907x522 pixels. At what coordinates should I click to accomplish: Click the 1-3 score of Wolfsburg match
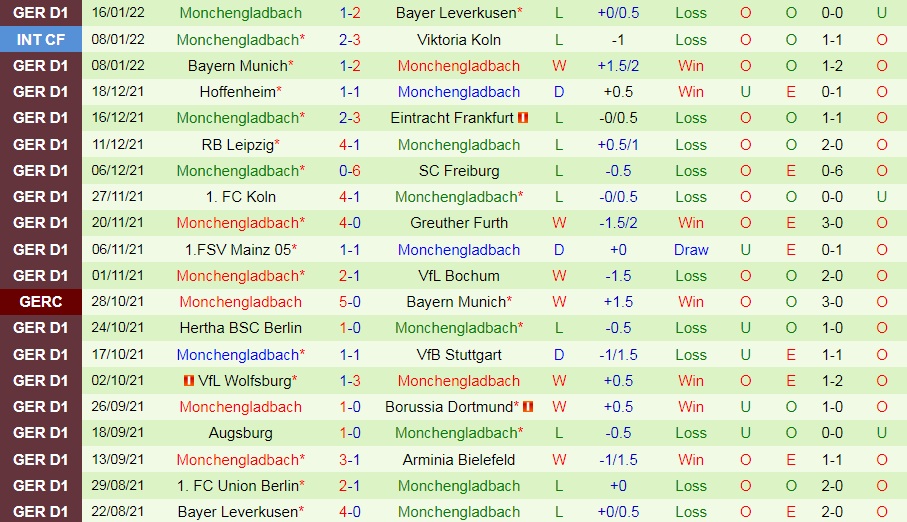[x=350, y=381]
